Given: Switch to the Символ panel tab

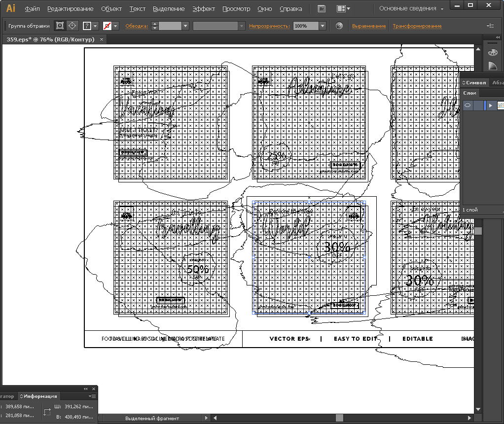Looking at the screenshot, I should tap(474, 82).
